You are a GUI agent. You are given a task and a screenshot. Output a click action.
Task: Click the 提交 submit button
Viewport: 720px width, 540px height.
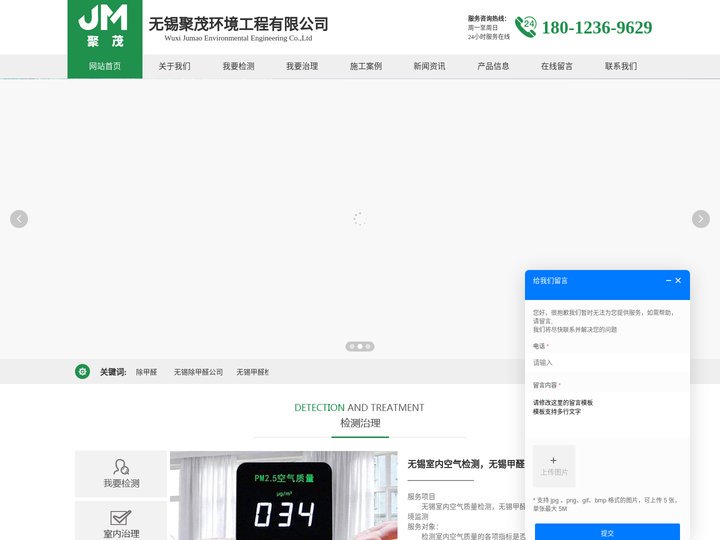click(x=607, y=532)
